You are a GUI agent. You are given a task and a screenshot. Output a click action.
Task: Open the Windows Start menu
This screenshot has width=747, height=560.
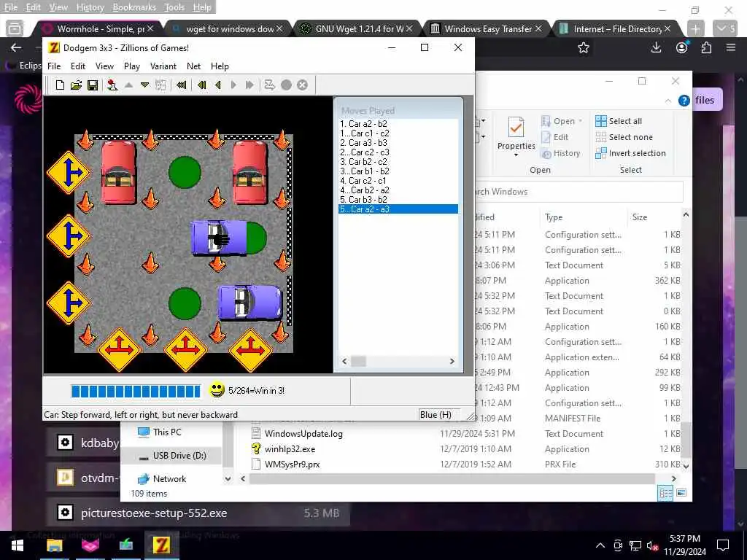coord(18,545)
